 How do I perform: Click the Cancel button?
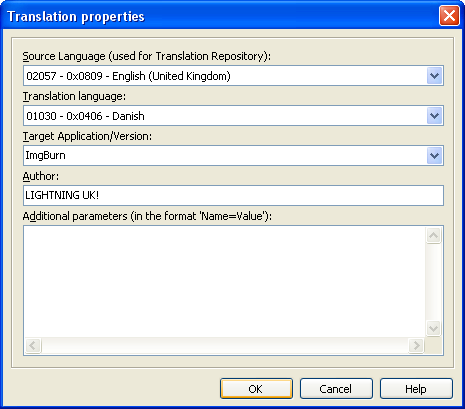[x=336, y=389]
